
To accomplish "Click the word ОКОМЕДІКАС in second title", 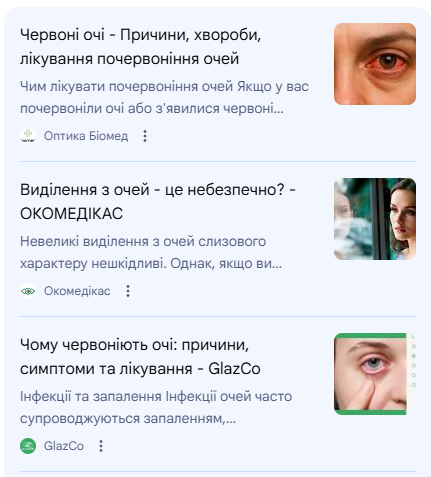I will pyautogui.click(x=71, y=214).
